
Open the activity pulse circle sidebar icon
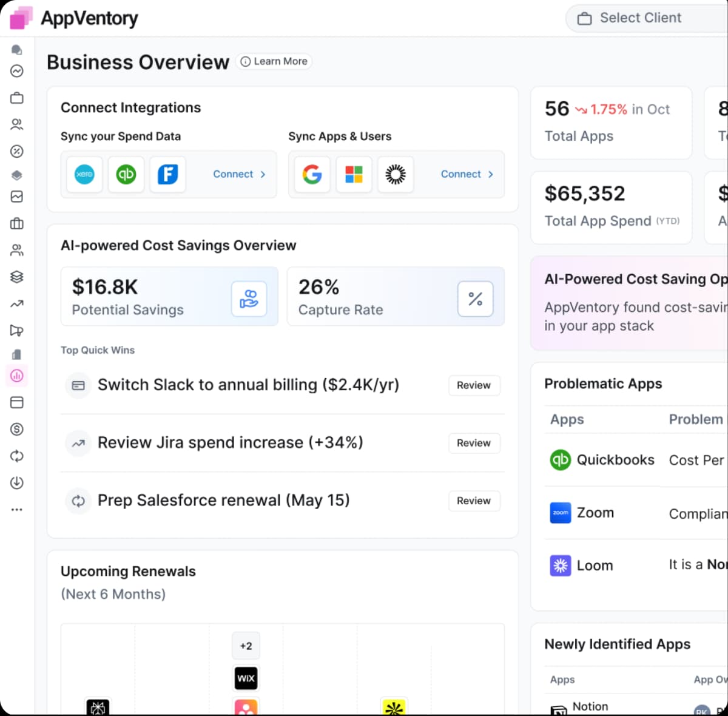tap(17, 71)
